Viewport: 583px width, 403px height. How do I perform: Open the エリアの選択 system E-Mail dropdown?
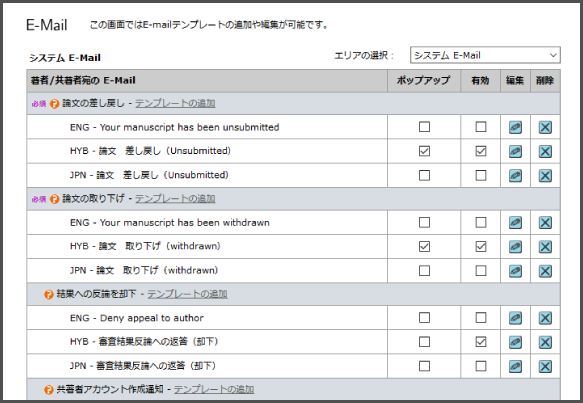click(x=485, y=55)
